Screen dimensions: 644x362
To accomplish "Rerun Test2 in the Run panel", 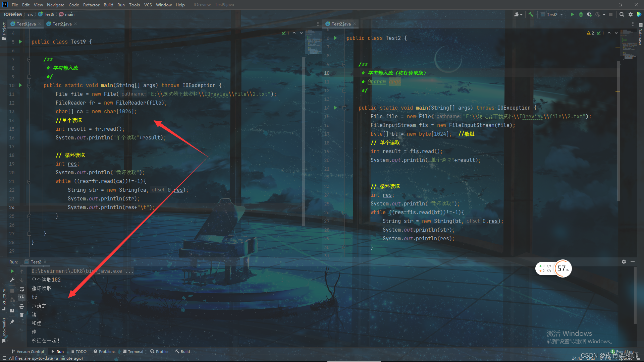I will pos(12,271).
